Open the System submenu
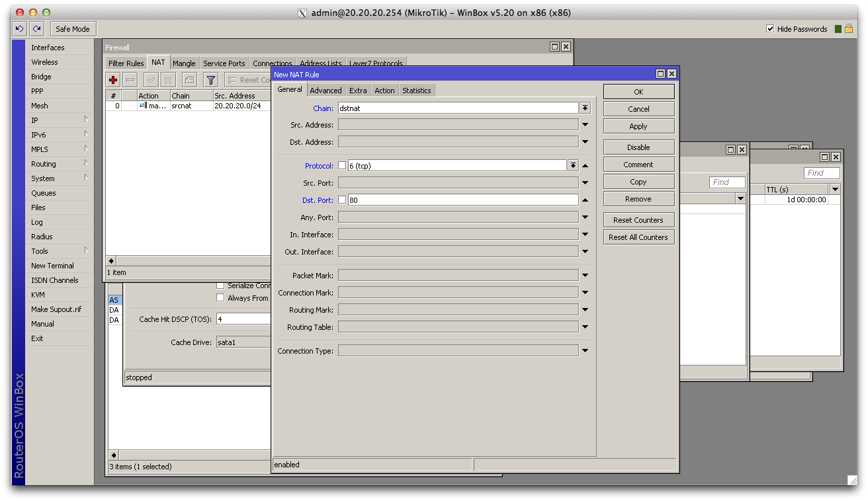 pyautogui.click(x=60, y=178)
